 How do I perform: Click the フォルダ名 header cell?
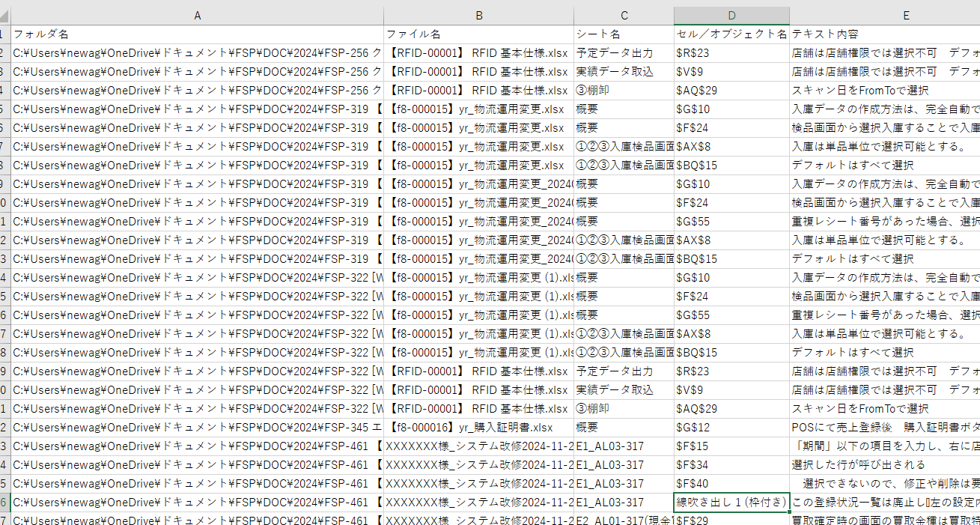point(197,34)
